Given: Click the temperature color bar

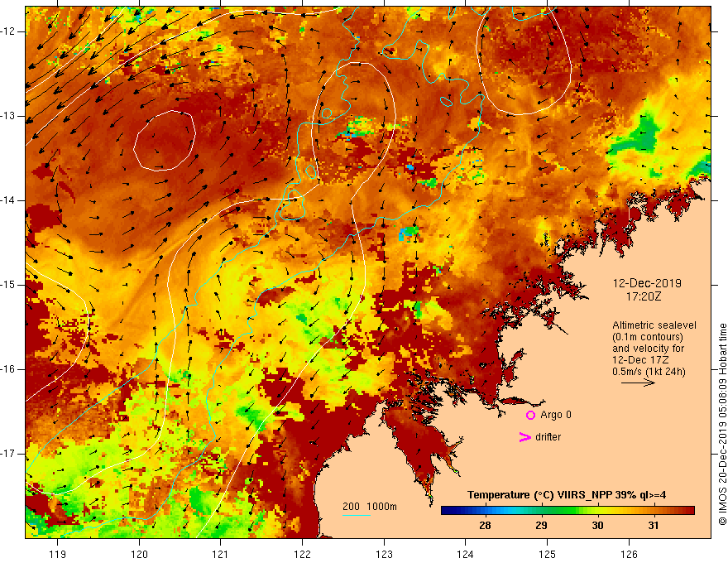Looking at the screenshot, I should tap(568, 511).
